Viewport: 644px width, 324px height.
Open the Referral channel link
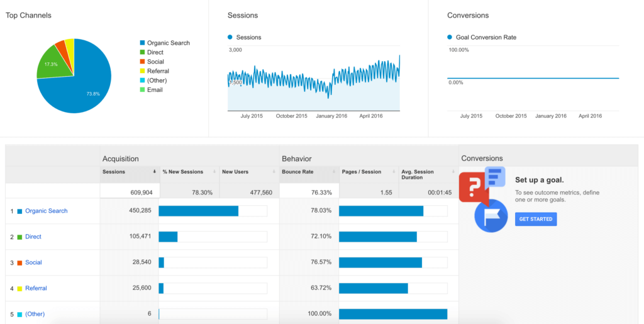point(36,288)
